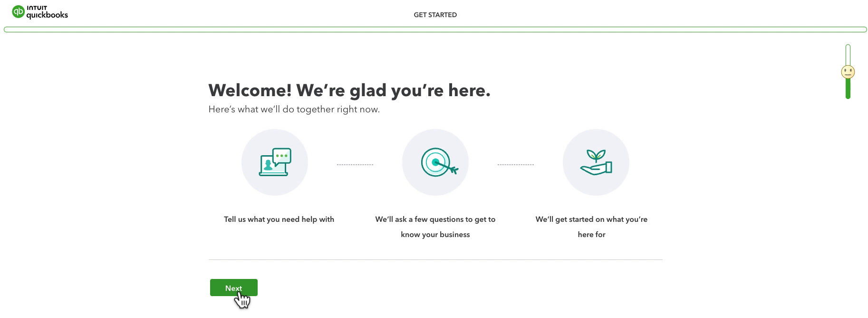The image size is (868, 318).
Task: Click the green-outlined progress bar at top
Action: point(435,30)
